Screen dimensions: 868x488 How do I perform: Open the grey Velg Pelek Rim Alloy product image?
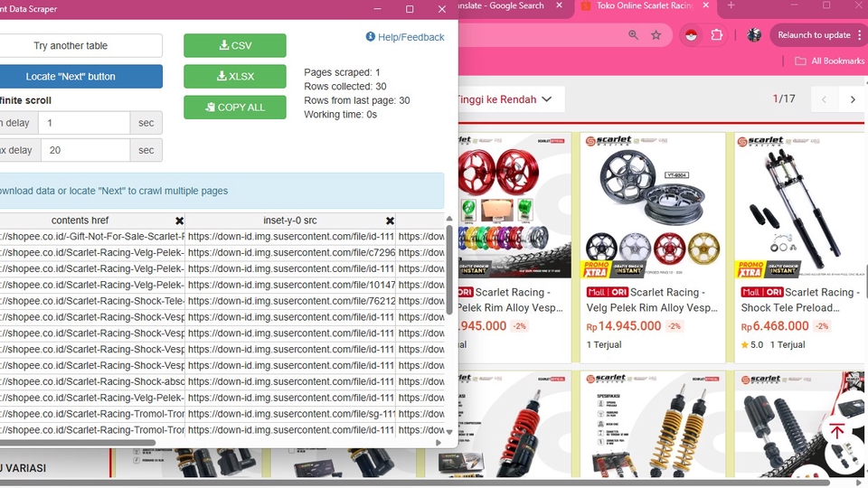tap(652, 206)
